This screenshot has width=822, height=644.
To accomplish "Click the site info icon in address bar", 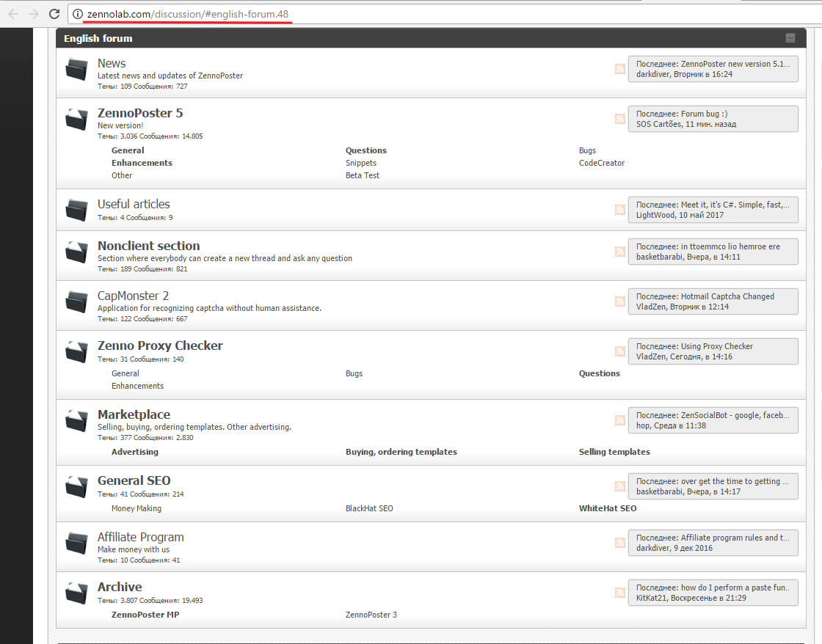I will (78, 14).
